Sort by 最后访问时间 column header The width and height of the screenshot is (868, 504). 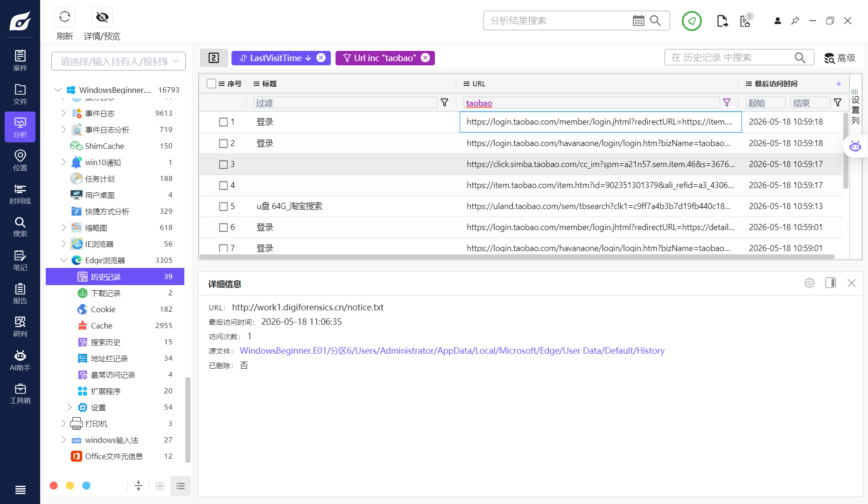pyautogui.click(x=776, y=84)
